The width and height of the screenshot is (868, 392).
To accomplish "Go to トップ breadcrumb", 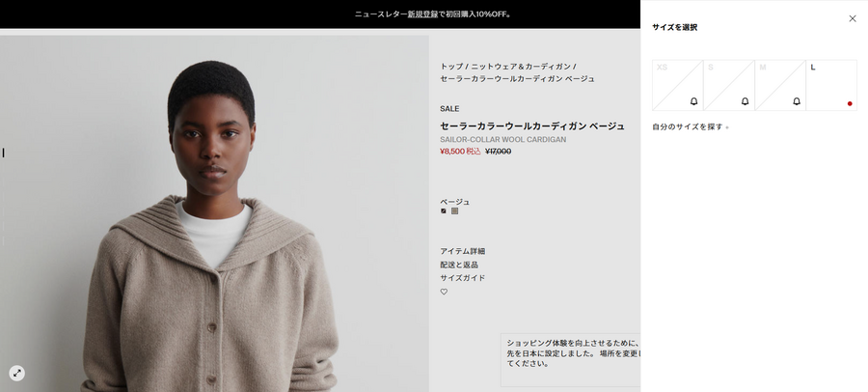I will click(x=451, y=66).
